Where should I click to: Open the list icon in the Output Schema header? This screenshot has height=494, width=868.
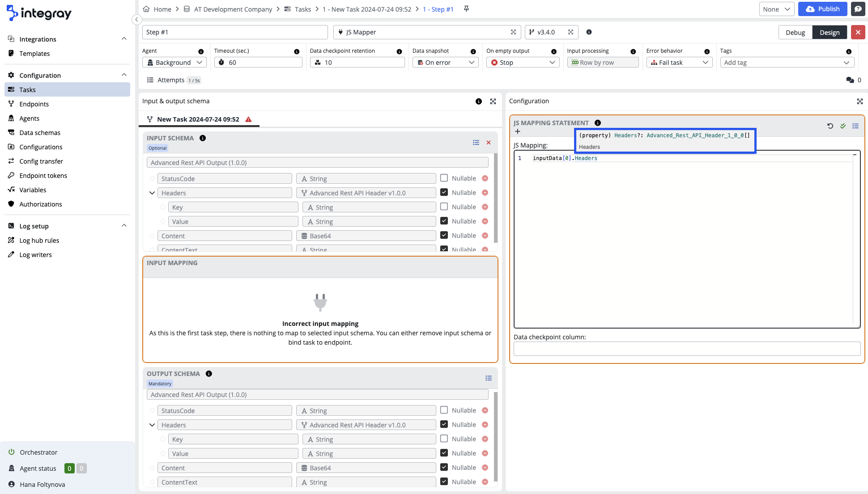click(x=489, y=378)
